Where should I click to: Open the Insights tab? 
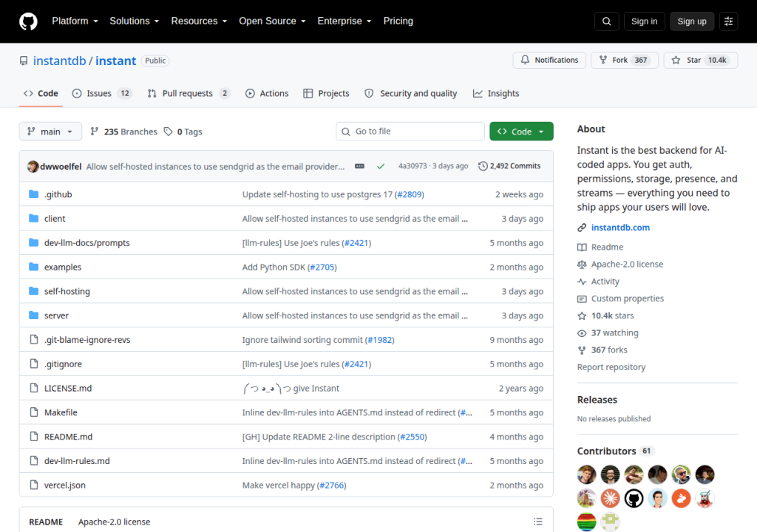[x=496, y=93]
